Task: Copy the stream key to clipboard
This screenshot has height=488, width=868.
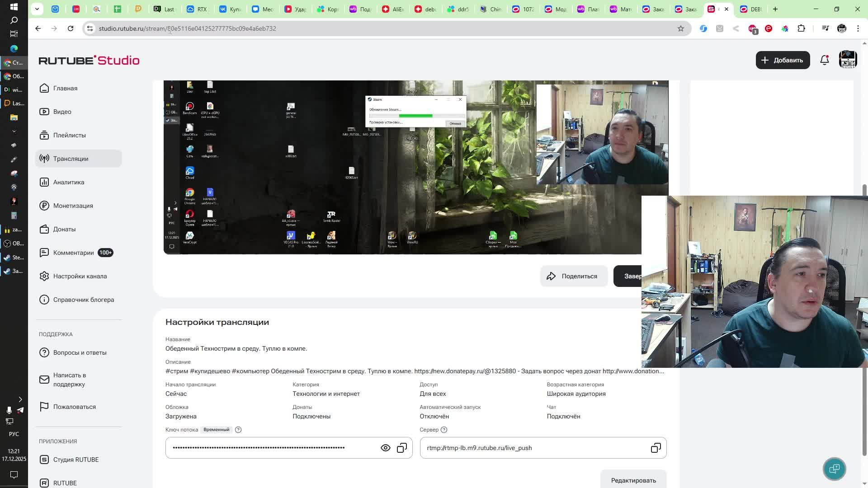Action: 402,448
